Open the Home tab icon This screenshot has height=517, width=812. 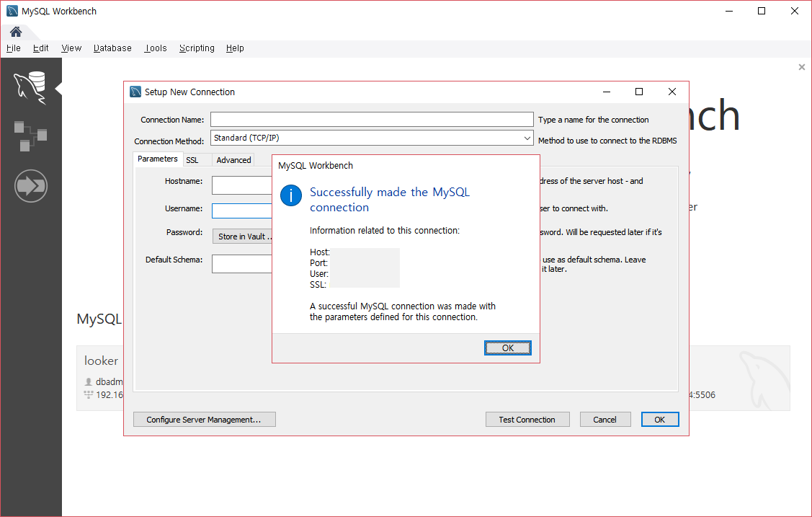[16, 32]
